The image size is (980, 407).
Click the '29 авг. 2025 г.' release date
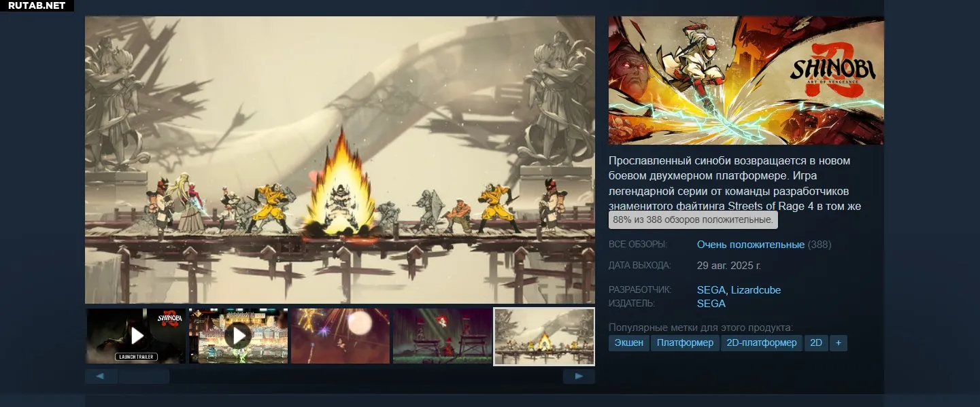pos(729,266)
